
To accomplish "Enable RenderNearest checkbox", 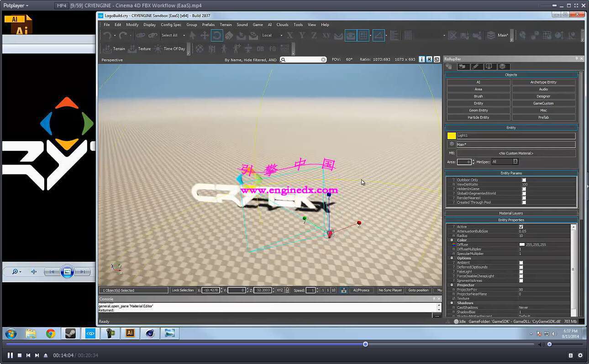I will (524, 198).
